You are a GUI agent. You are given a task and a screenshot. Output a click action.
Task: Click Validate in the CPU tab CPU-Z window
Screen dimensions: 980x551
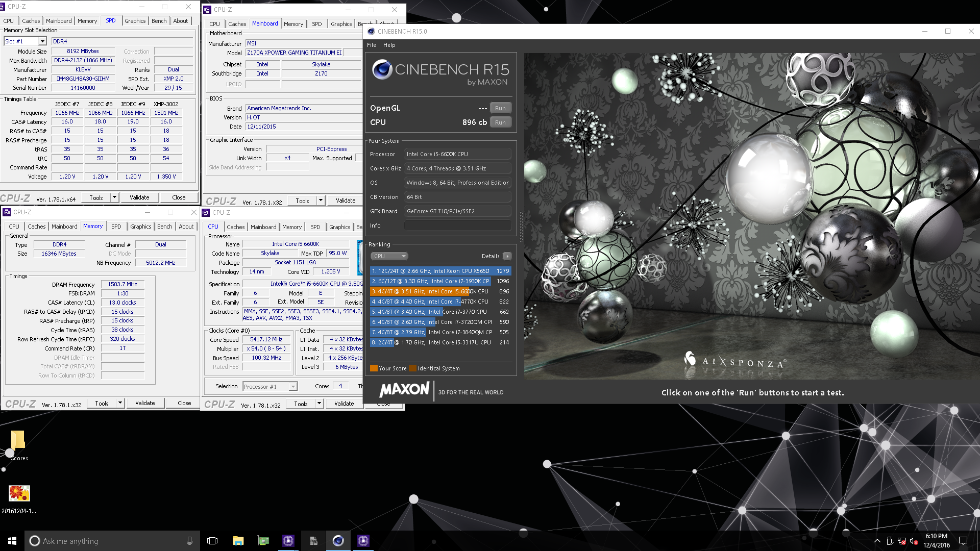[x=344, y=404]
